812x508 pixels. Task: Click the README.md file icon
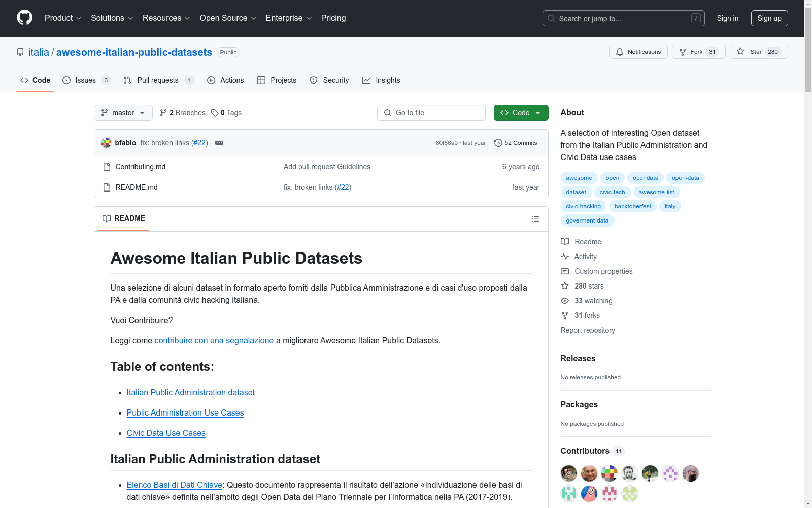point(107,187)
